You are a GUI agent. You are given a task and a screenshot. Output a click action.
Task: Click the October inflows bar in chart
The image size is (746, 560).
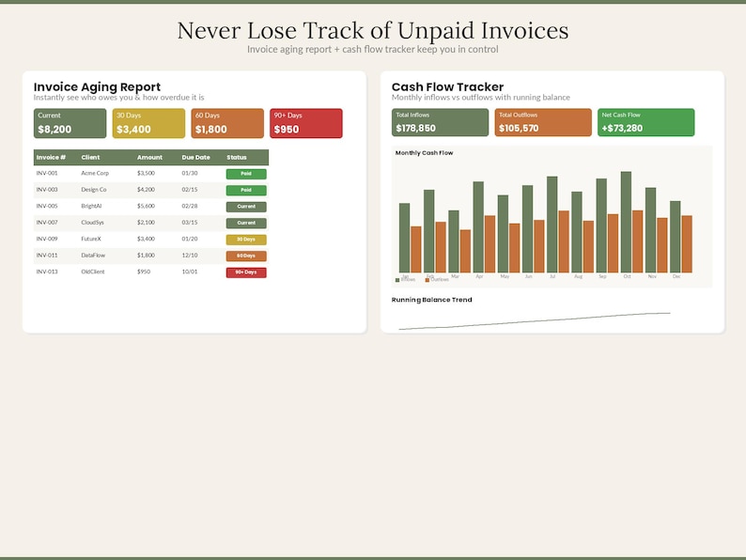point(626,222)
